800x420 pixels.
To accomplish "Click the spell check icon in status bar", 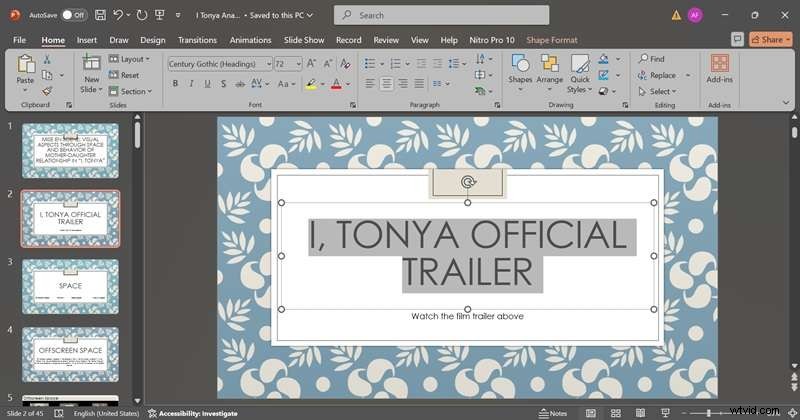I will coord(59,413).
